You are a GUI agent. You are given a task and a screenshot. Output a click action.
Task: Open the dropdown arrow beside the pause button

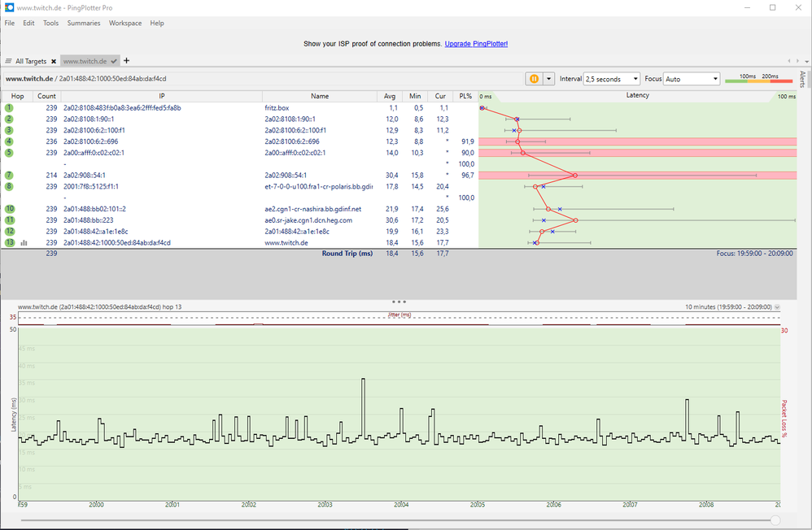[x=549, y=79]
